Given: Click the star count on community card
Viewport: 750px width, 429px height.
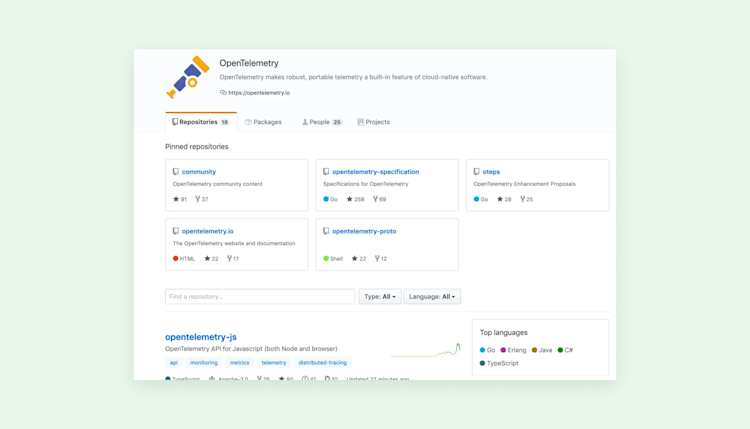Looking at the screenshot, I should pyautogui.click(x=180, y=199).
